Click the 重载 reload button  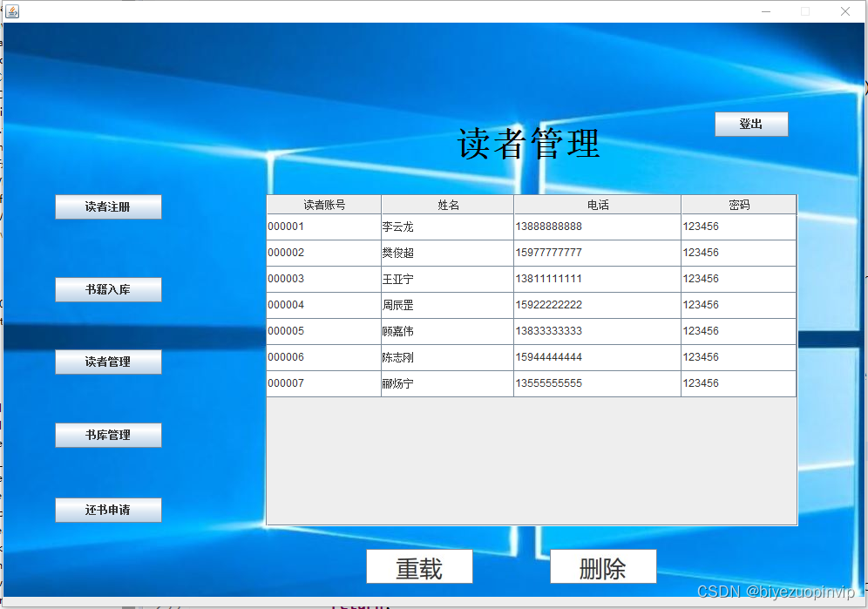point(420,566)
